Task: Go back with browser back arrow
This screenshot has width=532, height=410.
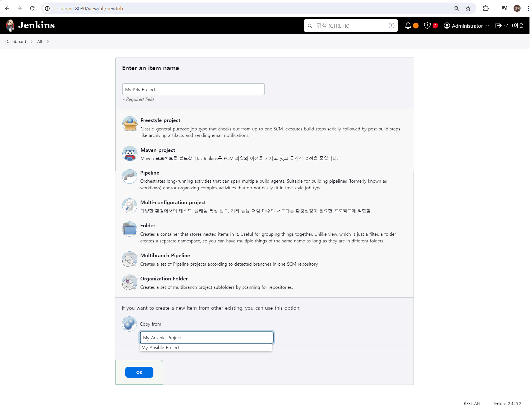Action: (x=7, y=8)
